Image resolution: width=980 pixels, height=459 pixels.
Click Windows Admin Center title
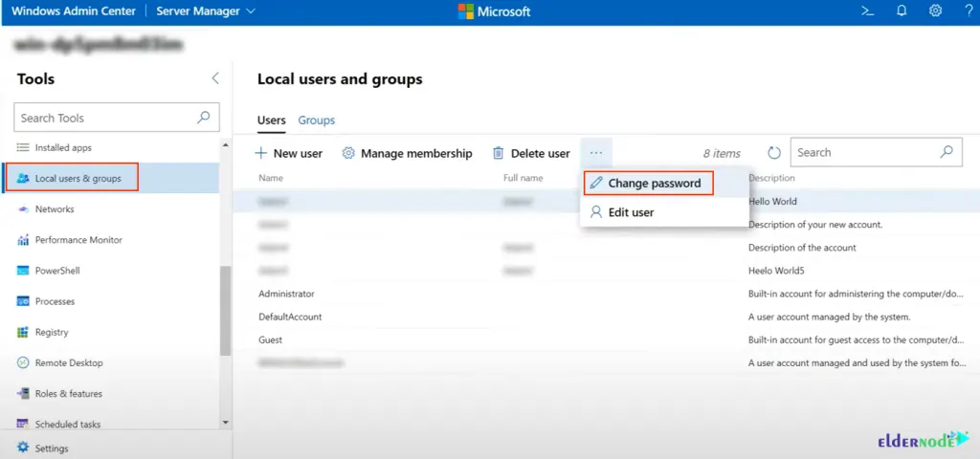[73, 11]
